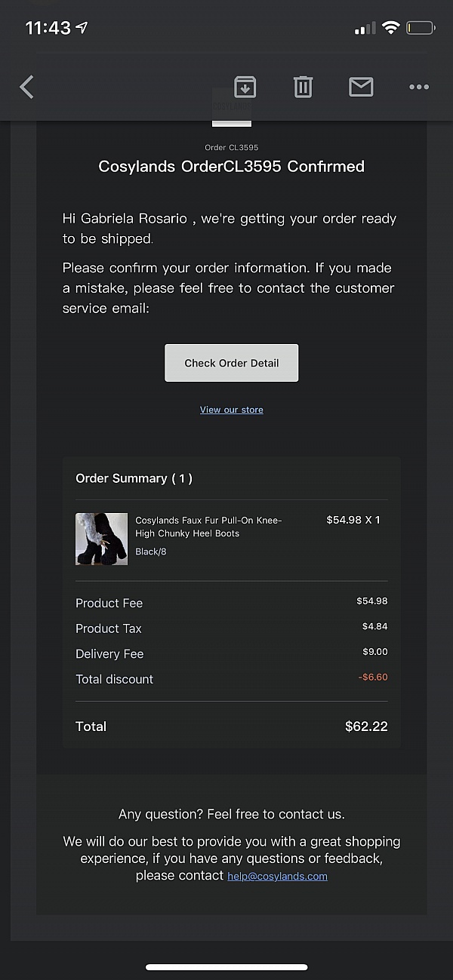Image resolution: width=453 pixels, height=980 pixels.
Task: Tap the Faux Fur Knee-High Boots product name
Action: [208, 527]
